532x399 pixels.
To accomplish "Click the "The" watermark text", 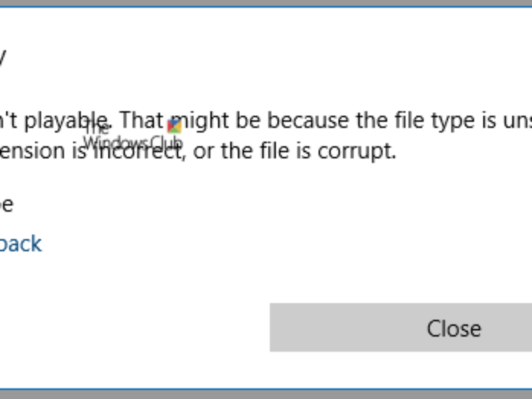I will point(97,128).
